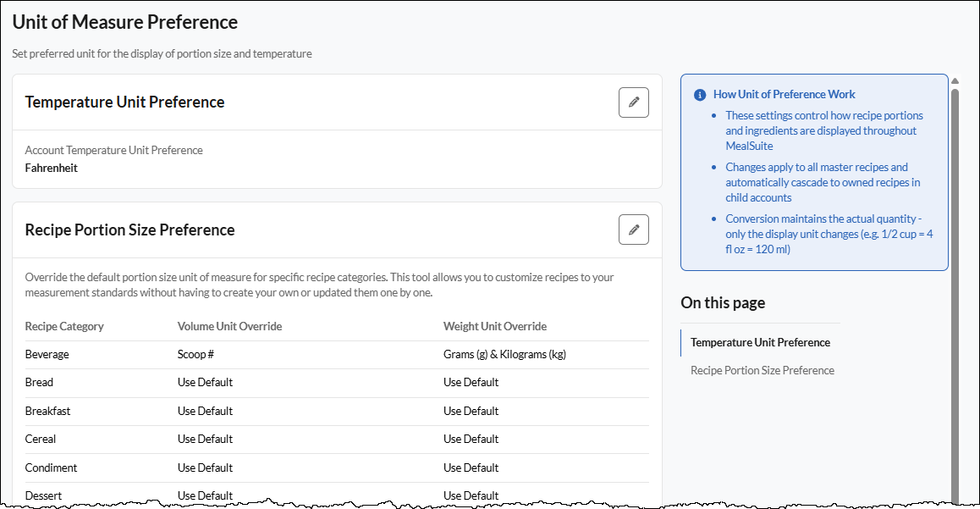Click Grams (g) & Kilograms (kg) for Beverage
The image size is (980, 509).
[x=504, y=354]
